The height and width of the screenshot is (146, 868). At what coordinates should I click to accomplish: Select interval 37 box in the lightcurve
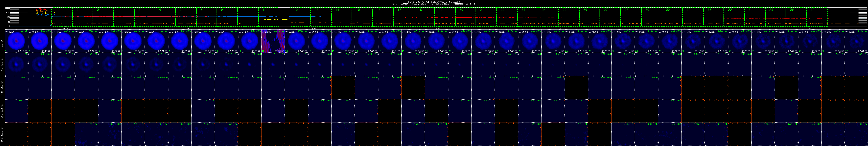[817, 17]
